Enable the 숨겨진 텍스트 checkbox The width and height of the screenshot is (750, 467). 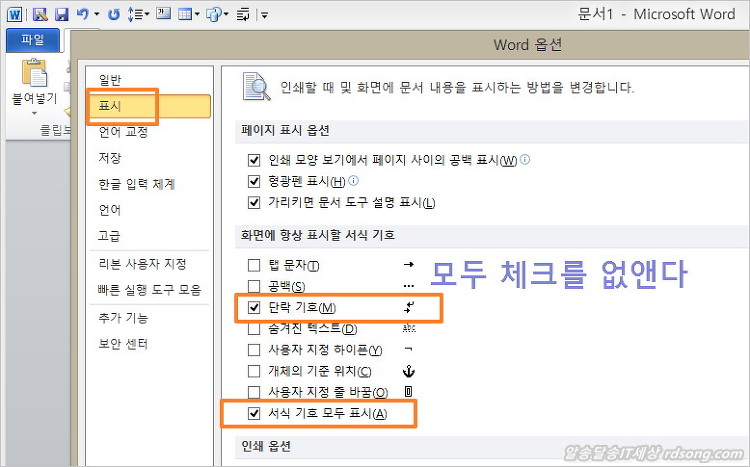[254, 329]
